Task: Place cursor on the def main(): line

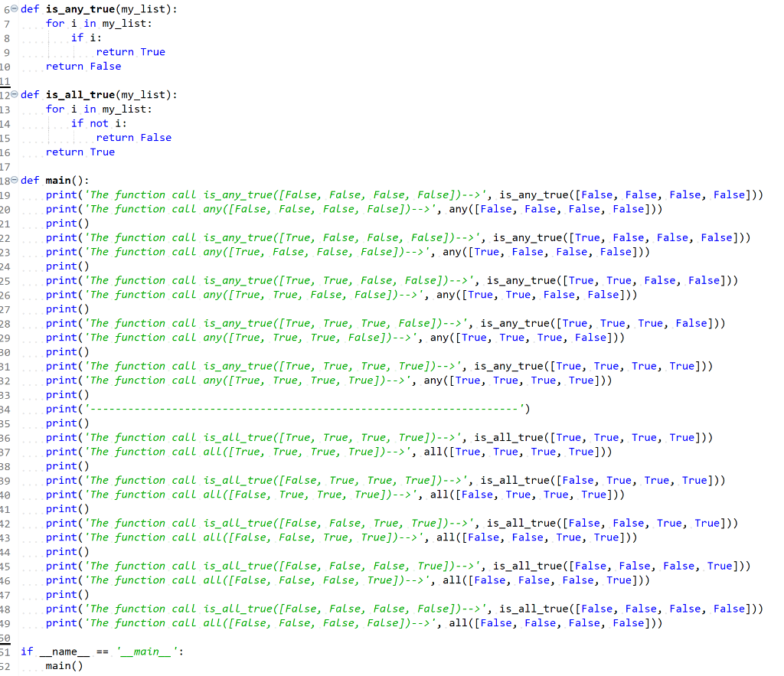Action: coord(54,180)
